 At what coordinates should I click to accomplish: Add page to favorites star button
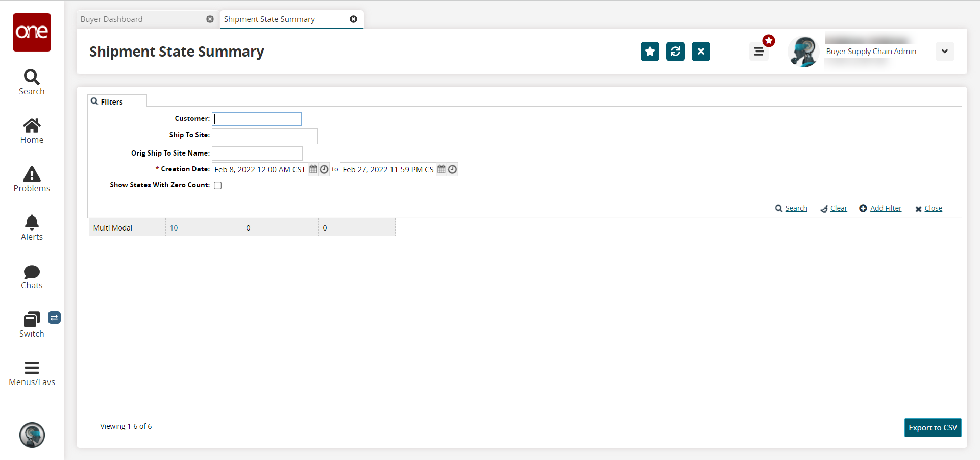click(x=650, y=52)
